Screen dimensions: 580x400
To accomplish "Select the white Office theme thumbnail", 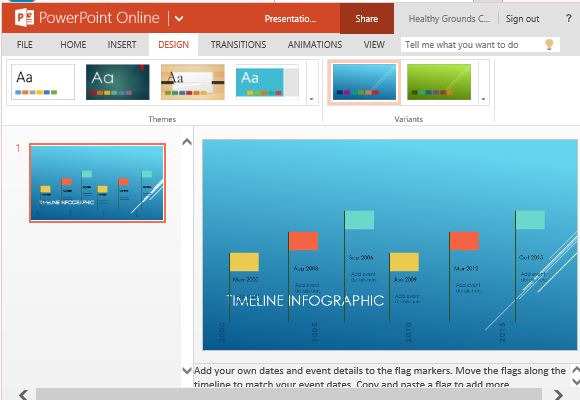I will coord(43,82).
